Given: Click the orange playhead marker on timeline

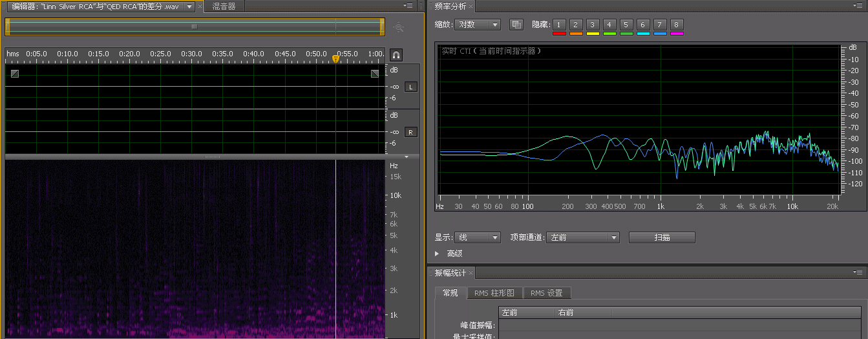Looking at the screenshot, I should pos(335,59).
